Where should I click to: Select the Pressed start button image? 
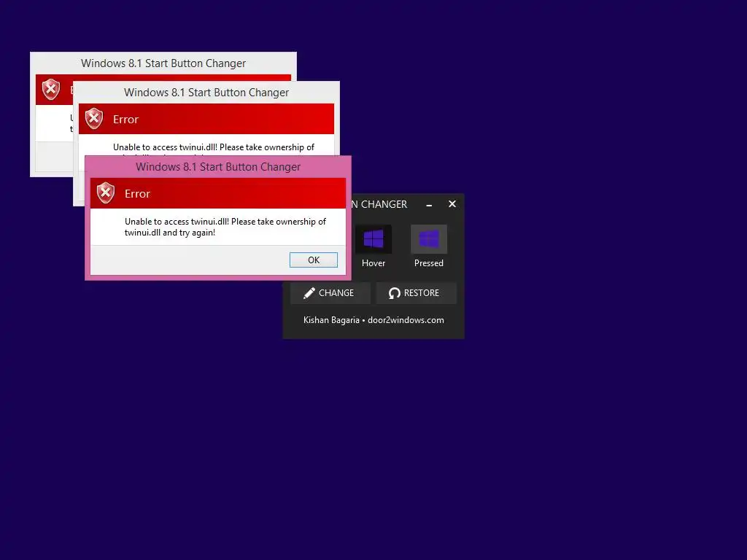[429, 239]
